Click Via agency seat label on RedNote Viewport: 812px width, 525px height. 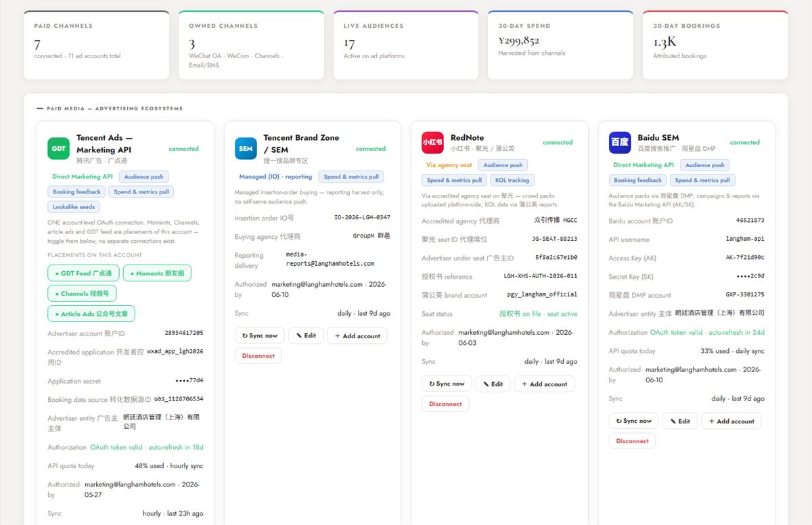[x=449, y=165]
